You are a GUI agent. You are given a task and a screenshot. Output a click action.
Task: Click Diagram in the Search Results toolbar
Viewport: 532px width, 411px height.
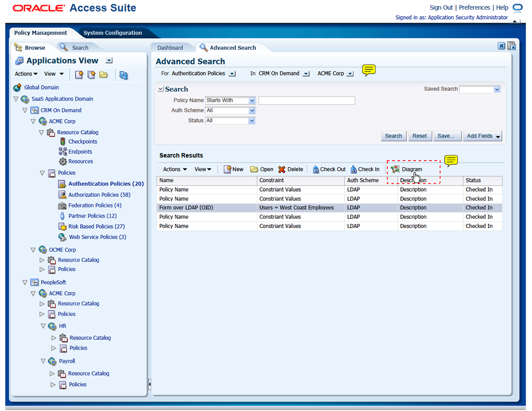407,169
